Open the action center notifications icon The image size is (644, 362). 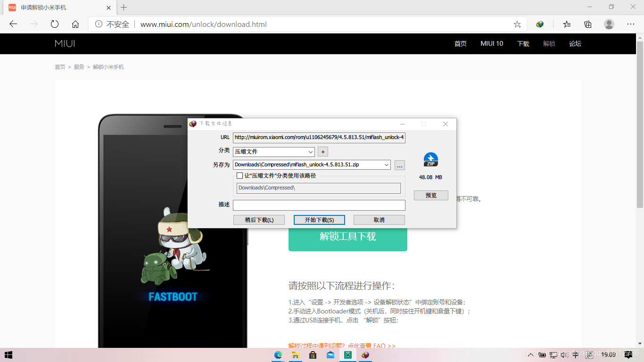click(628, 355)
